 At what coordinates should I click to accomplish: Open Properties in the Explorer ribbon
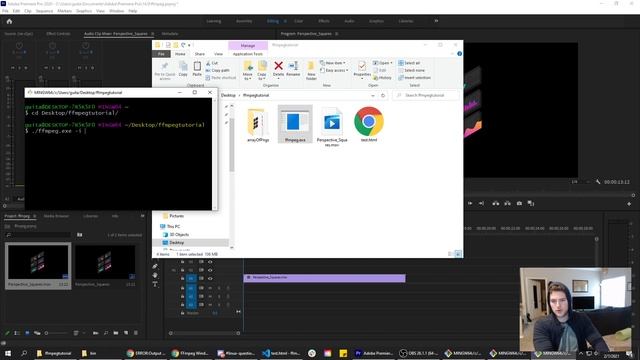(x=362, y=69)
